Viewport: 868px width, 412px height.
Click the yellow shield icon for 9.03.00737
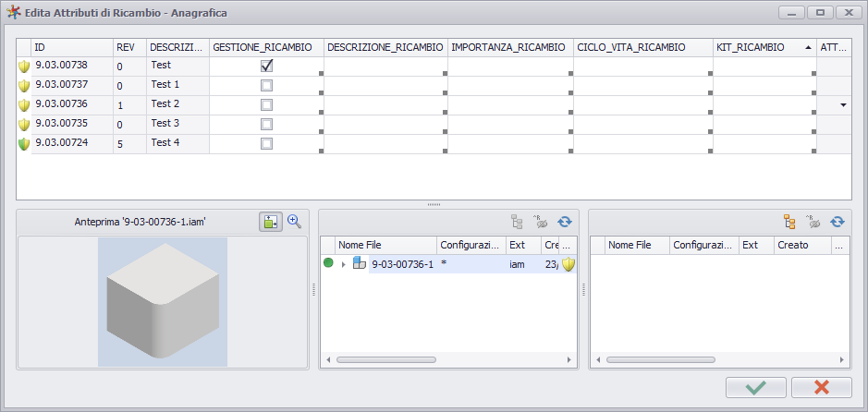[24, 86]
